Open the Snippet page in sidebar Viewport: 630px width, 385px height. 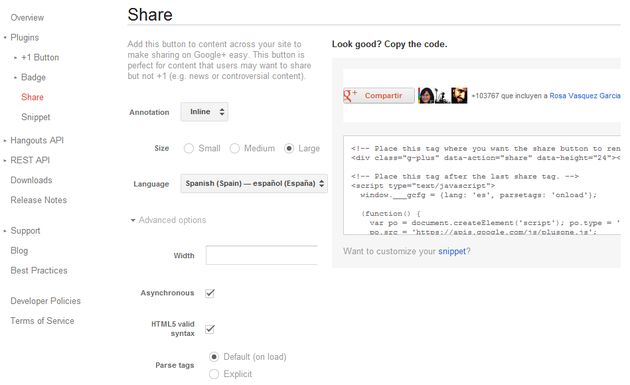click(x=36, y=117)
